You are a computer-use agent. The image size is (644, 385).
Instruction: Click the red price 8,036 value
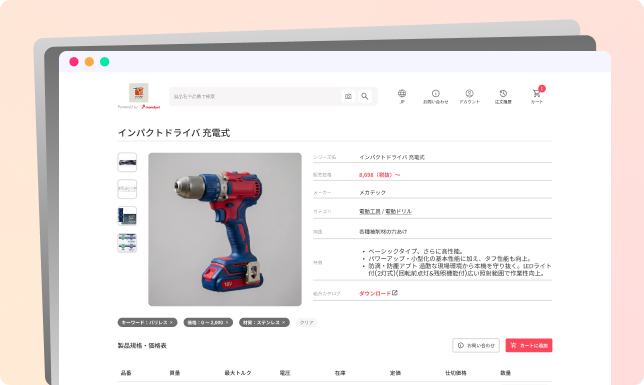click(x=380, y=175)
